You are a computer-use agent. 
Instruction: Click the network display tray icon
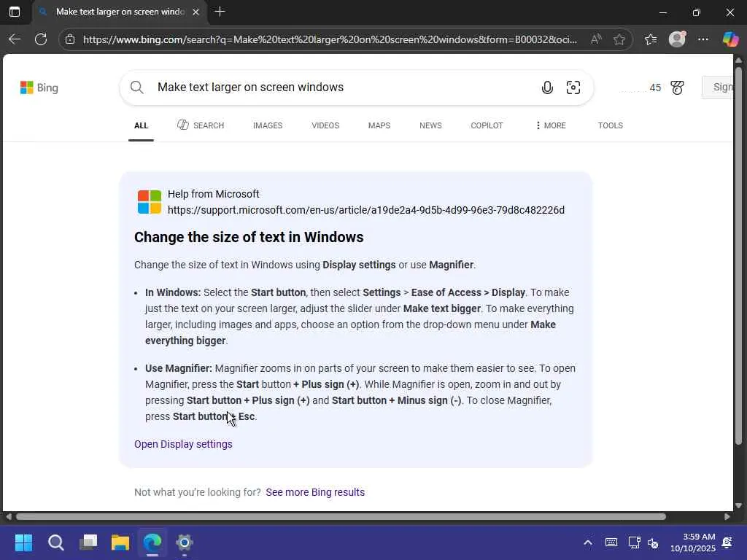(634, 542)
